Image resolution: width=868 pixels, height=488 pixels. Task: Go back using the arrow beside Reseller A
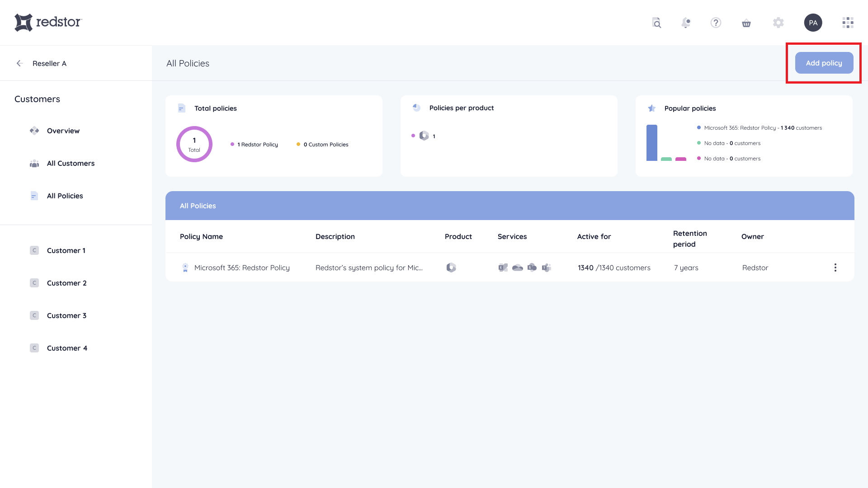coord(19,63)
